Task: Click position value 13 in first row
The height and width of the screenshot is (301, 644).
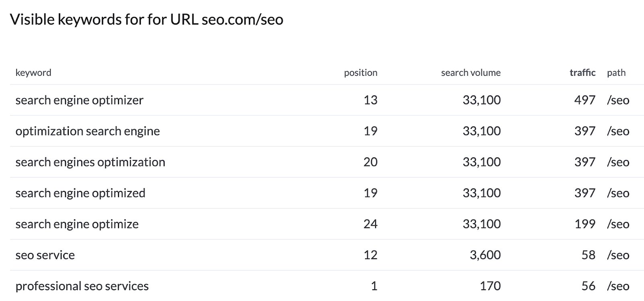Action: pyautogui.click(x=370, y=100)
